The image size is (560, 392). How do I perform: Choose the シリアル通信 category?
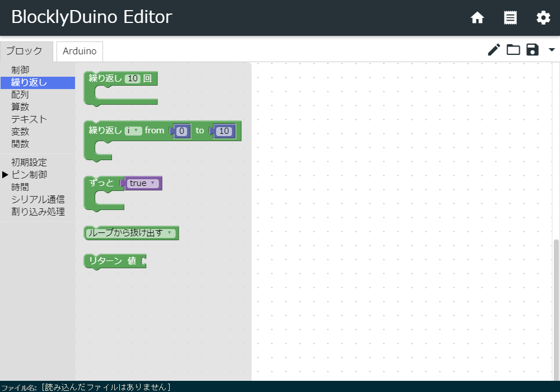(x=38, y=199)
